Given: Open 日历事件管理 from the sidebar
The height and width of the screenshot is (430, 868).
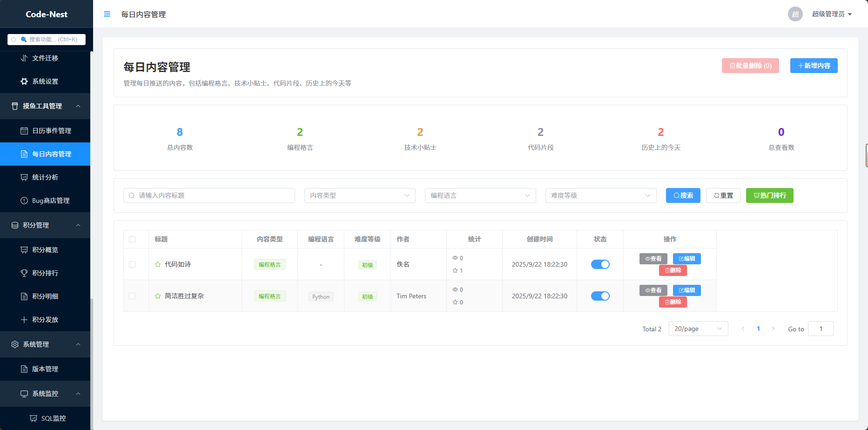Looking at the screenshot, I should (51, 131).
